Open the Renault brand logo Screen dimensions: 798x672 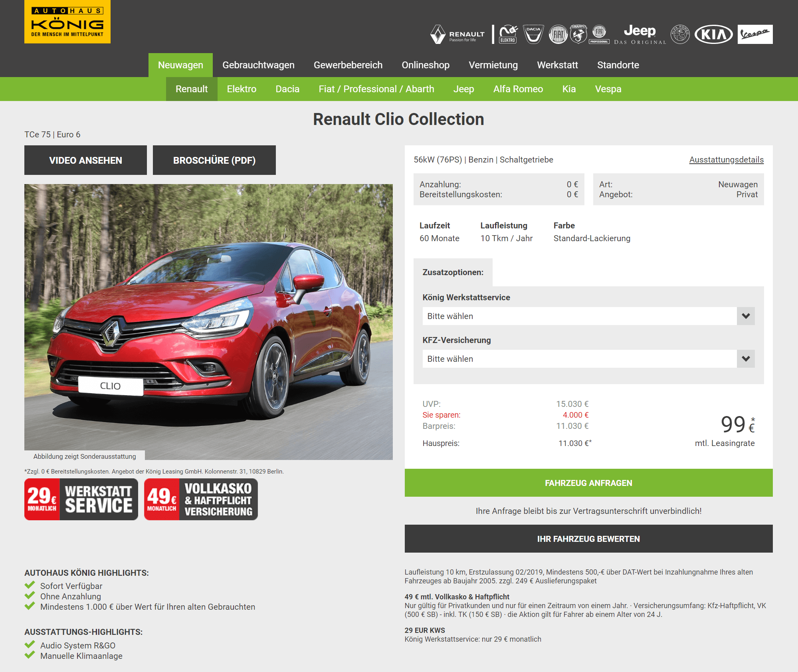[457, 34]
